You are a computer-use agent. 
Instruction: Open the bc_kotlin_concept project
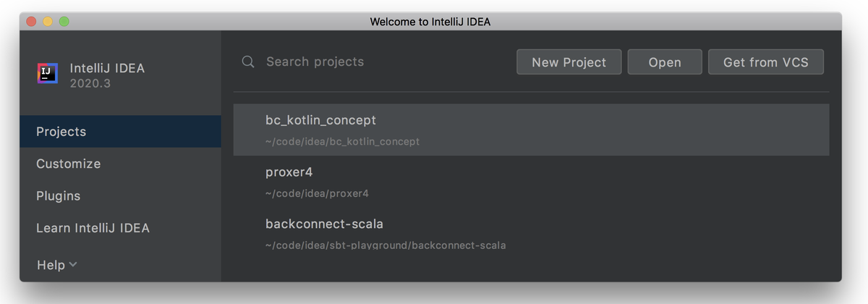point(531,130)
